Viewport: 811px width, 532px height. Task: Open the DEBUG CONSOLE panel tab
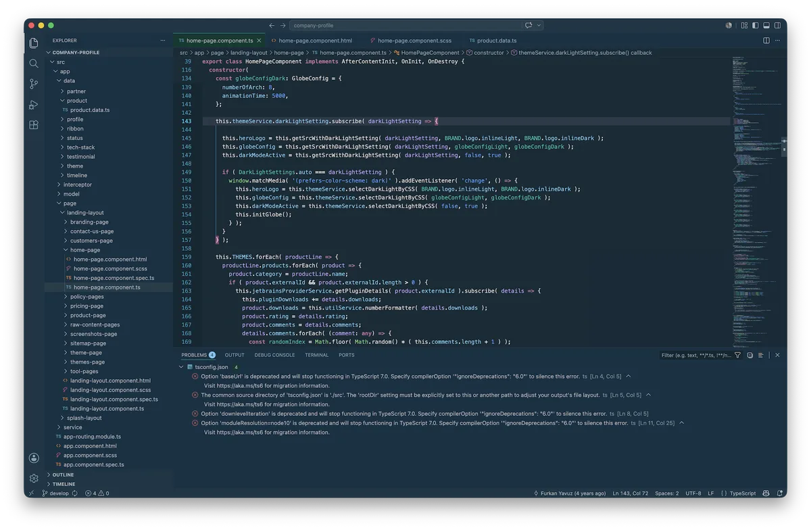tap(274, 355)
